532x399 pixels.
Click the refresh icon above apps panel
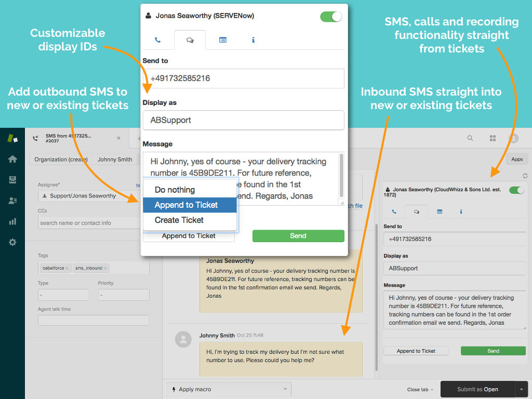pyautogui.click(x=525, y=176)
